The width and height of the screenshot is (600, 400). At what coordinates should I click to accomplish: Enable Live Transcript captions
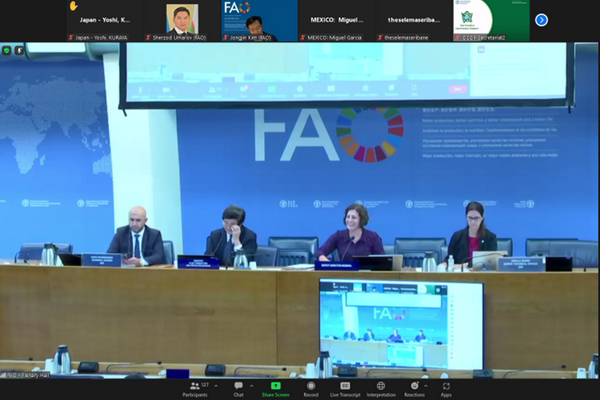345,389
